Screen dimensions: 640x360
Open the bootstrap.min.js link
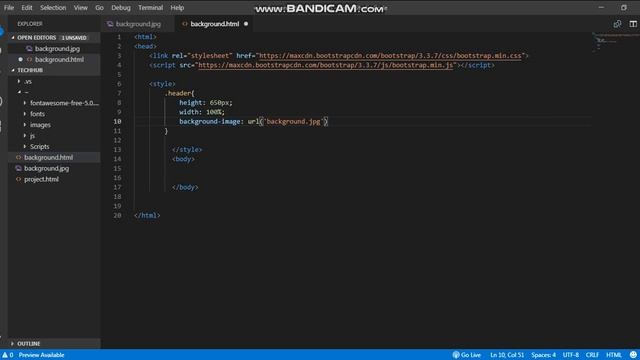[325, 65]
